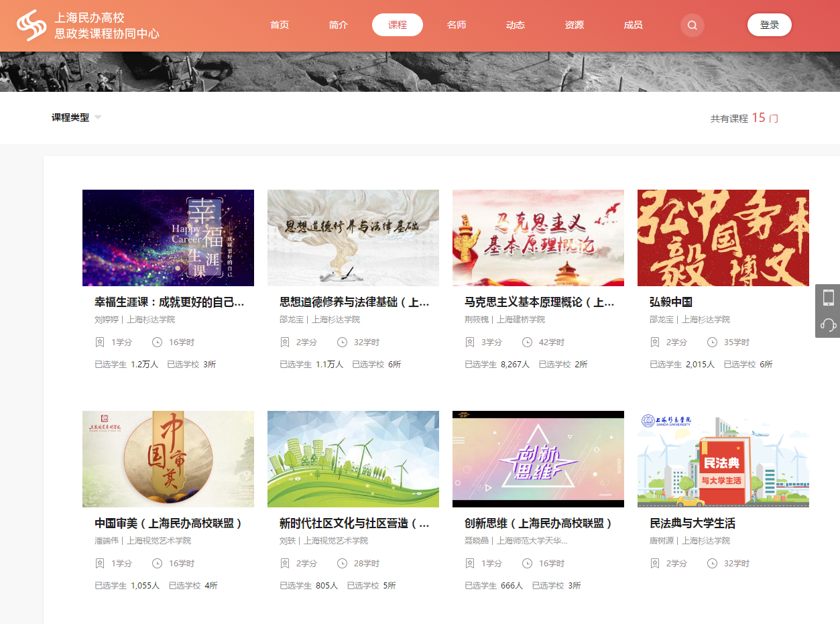The height and width of the screenshot is (624, 840).
Task: Click the 已选学生 1.2万人 text
Action: click(x=127, y=365)
